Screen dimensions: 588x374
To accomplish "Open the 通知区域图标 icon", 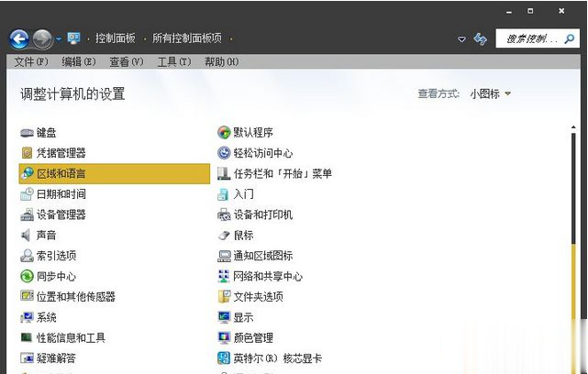I will pos(224,256).
